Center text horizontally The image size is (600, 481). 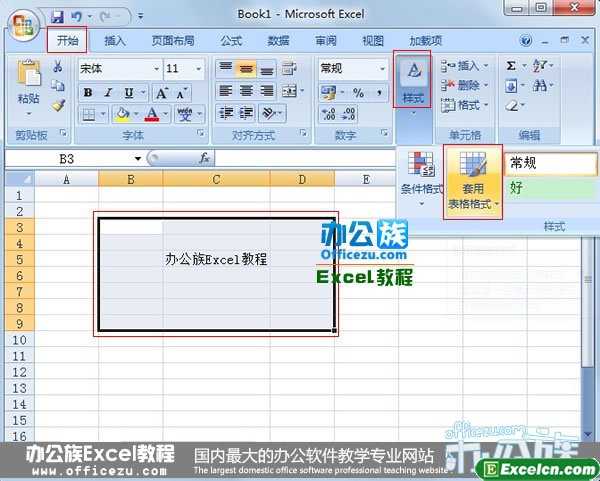coord(246,91)
